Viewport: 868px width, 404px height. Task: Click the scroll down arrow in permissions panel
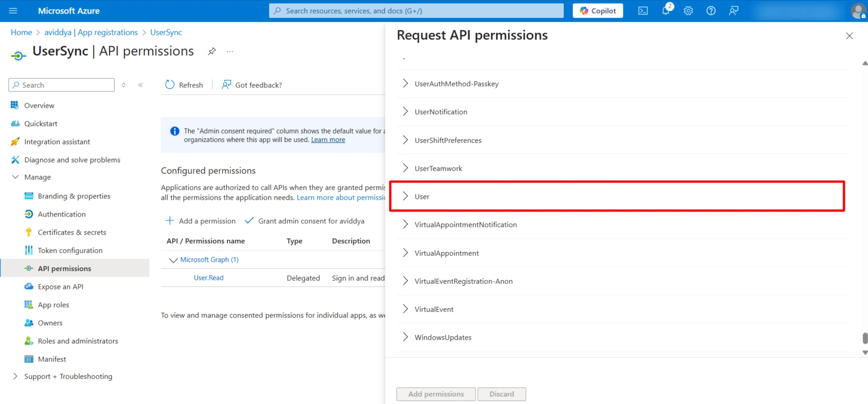pyautogui.click(x=865, y=352)
